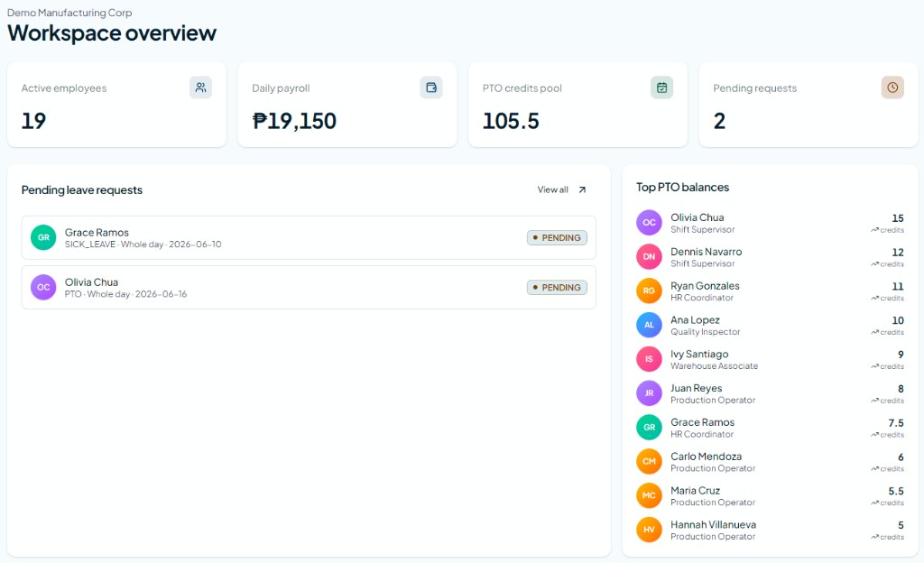This screenshot has height=563, width=924.
Task: Select the Active employees card value 19
Action: click(33, 121)
